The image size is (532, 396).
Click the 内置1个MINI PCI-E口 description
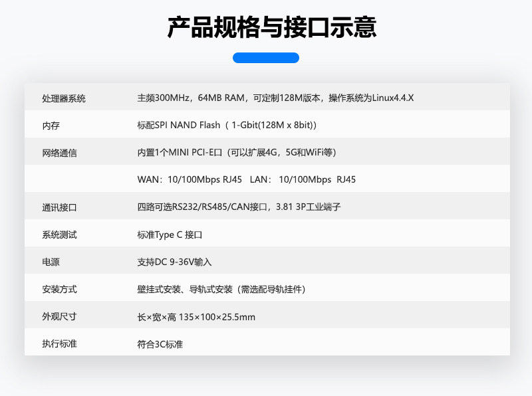tap(236, 153)
